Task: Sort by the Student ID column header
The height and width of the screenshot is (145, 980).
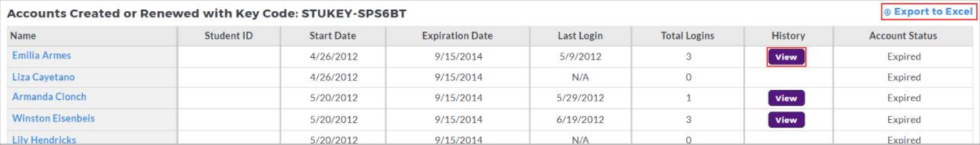Action: pos(229,36)
